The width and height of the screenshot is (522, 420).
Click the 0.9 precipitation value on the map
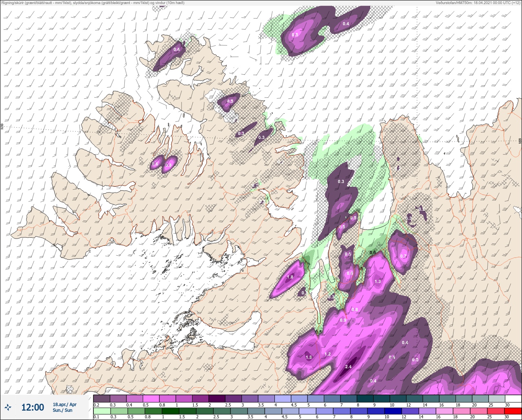point(343,320)
